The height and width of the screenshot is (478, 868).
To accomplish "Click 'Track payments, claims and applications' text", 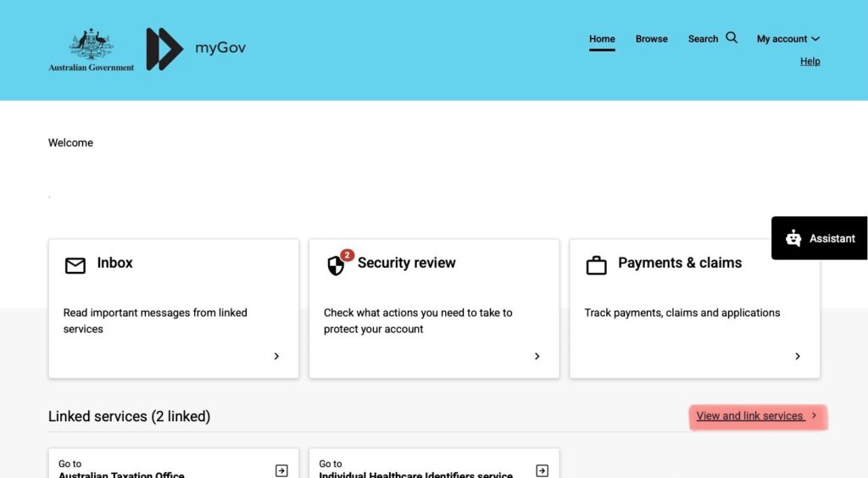I will (682, 313).
